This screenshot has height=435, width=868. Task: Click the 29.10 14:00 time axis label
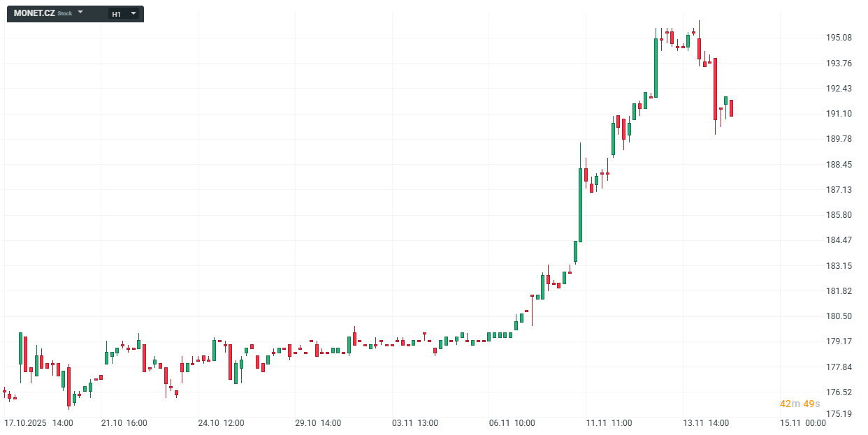318,423
